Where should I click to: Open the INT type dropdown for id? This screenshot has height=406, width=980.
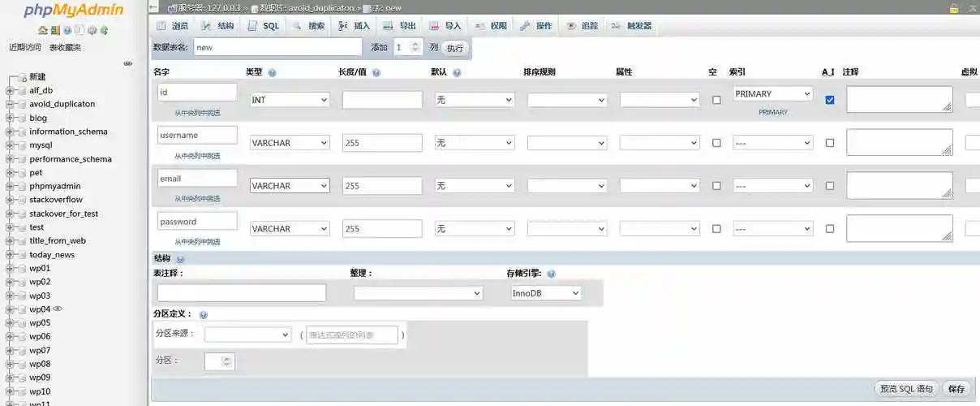coord(290,100)
